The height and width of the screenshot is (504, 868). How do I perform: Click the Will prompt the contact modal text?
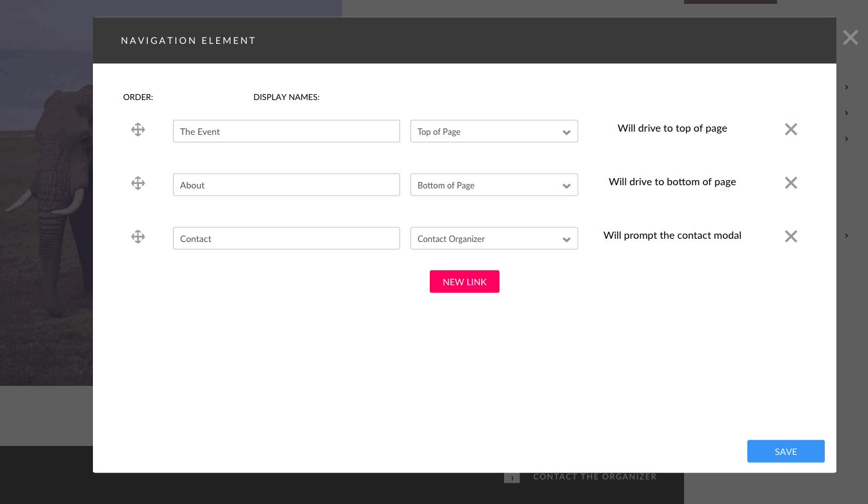[x=672, y=236]
